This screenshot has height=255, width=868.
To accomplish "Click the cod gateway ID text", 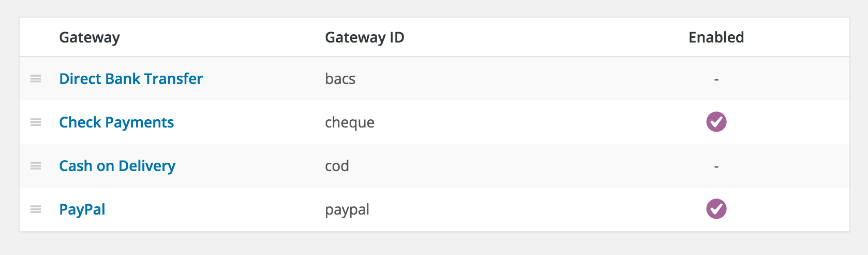I will (x=337, y=166).
